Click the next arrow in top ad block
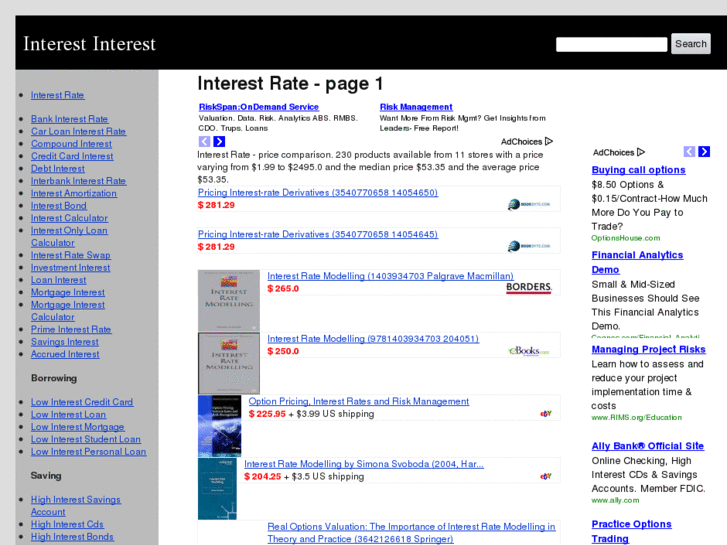The image size is (727, 545). click(219, 141)
